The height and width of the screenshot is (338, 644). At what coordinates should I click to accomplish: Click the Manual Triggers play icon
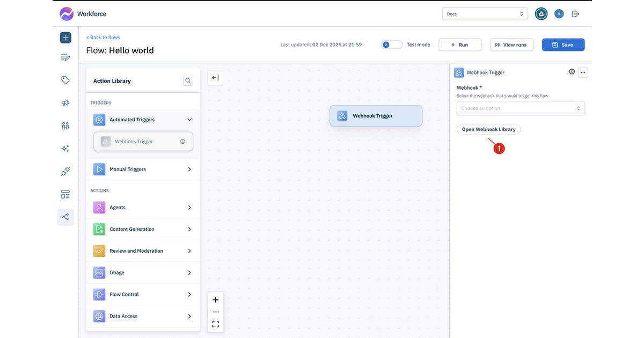pos(99,169)
